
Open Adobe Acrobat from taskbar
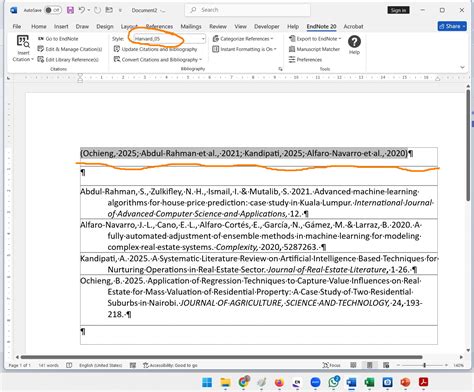(x=423, y=382)
